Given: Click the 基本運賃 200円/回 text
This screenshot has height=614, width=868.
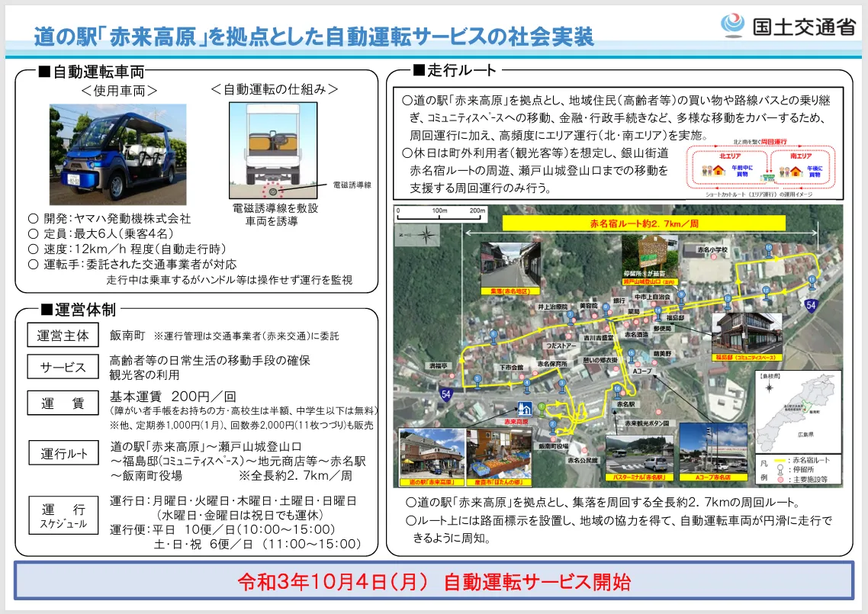Looking at the screenshot, I should tap(172, 397).
